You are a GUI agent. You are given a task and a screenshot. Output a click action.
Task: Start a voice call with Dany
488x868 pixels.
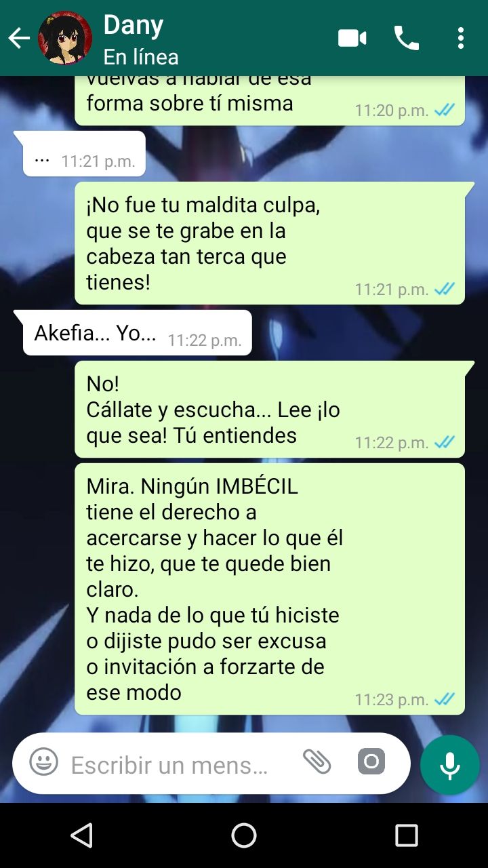[x=407, y=38]
